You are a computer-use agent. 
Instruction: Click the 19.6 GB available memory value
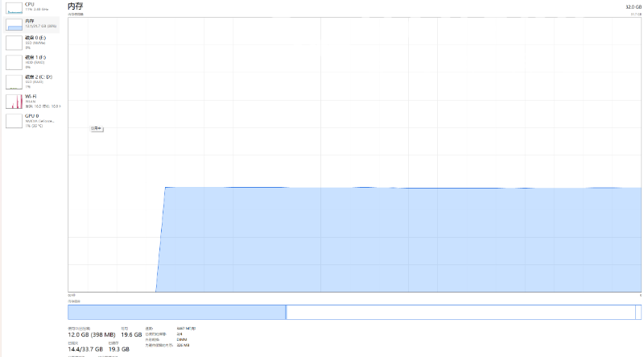[130, 334]
